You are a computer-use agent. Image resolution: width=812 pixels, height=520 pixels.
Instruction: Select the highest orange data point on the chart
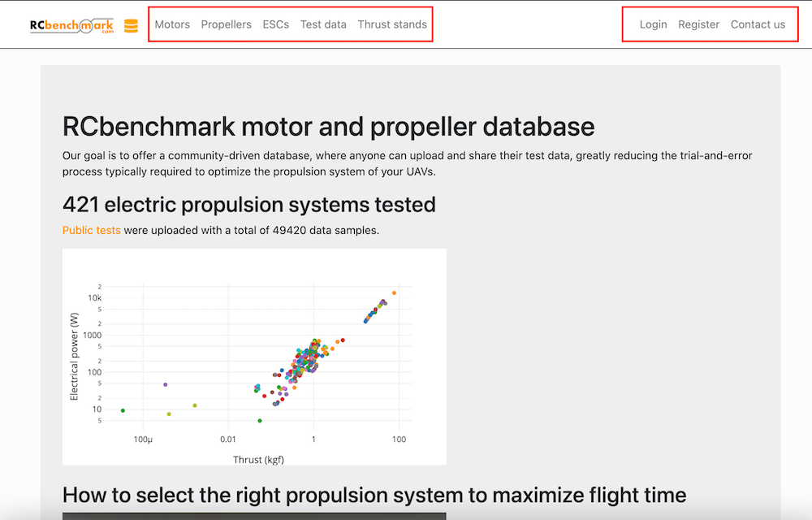pyautogui.click(x=395, y=292)
